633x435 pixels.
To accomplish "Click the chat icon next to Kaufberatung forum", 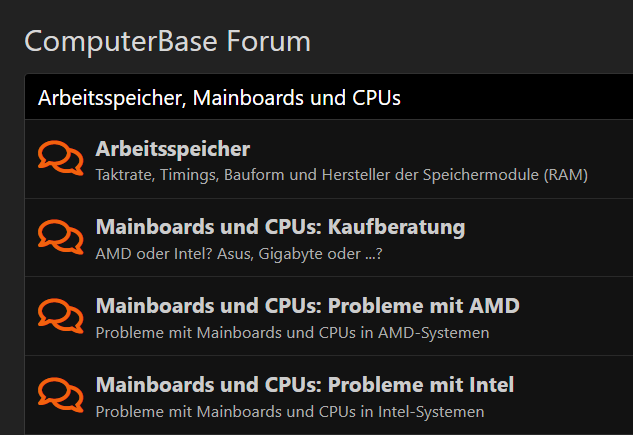I will click(x=60, y=237).
